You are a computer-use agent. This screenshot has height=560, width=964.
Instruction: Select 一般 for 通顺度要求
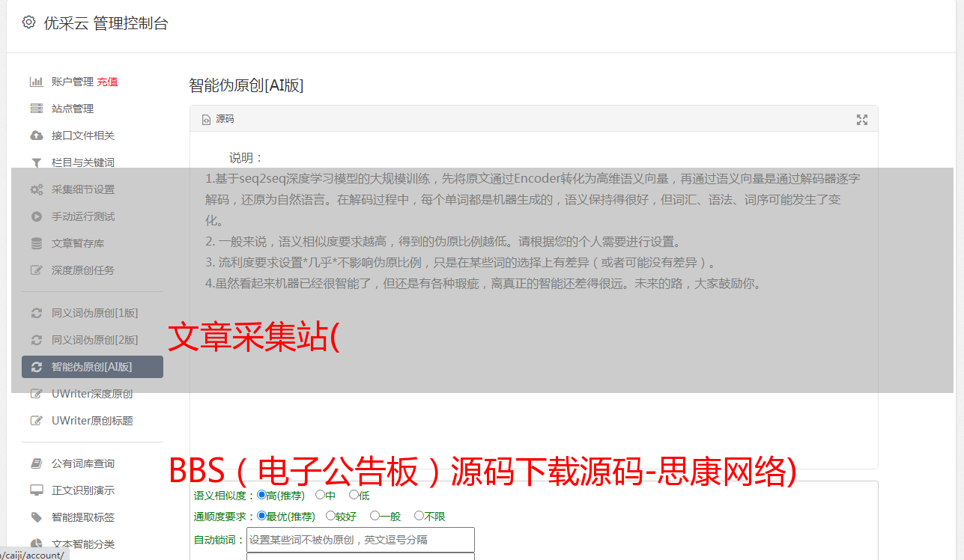pos(375,515)
